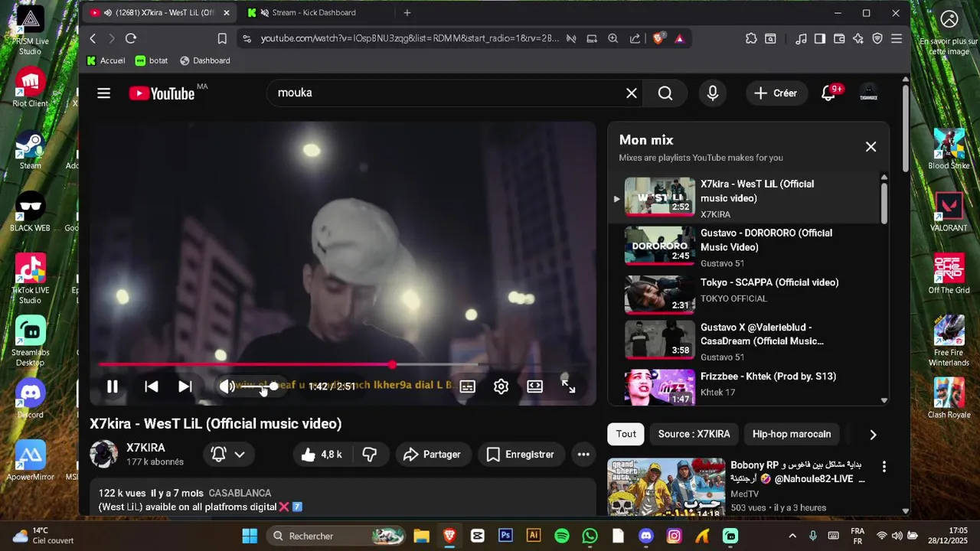Open the Créer menu
This screenshot has height=551, width=980.
pos(776,93)
